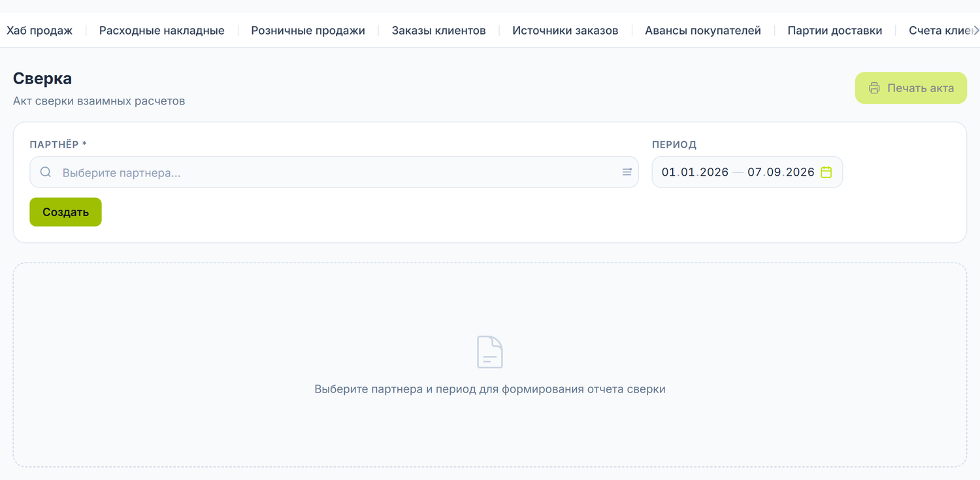
Task: Click the tab bar right scroll chevron
Action: [x=975, y=31]
